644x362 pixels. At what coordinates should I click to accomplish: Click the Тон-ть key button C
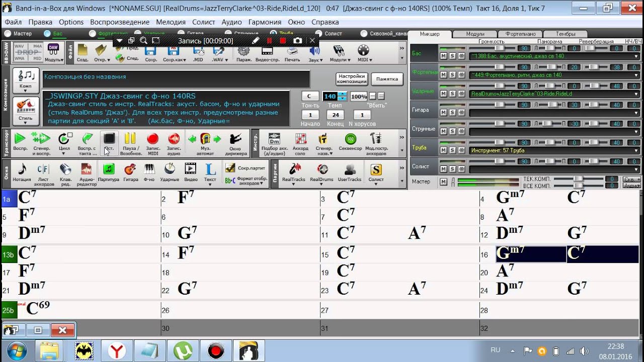pyautogui.click(x=309, y=96)
